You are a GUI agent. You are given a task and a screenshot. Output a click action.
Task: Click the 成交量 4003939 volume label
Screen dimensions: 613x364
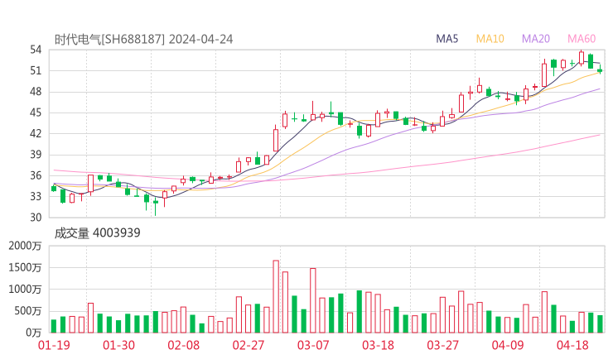[x=97, y=233]
